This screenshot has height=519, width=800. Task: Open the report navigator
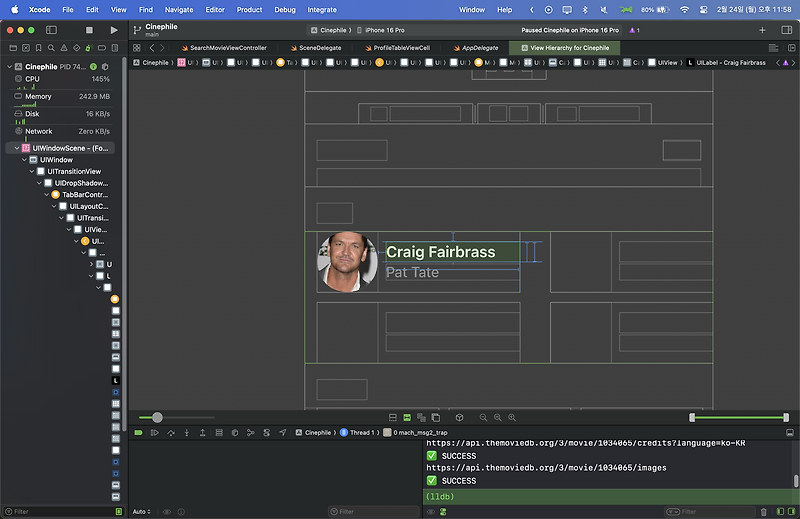(x=115, y=48)
